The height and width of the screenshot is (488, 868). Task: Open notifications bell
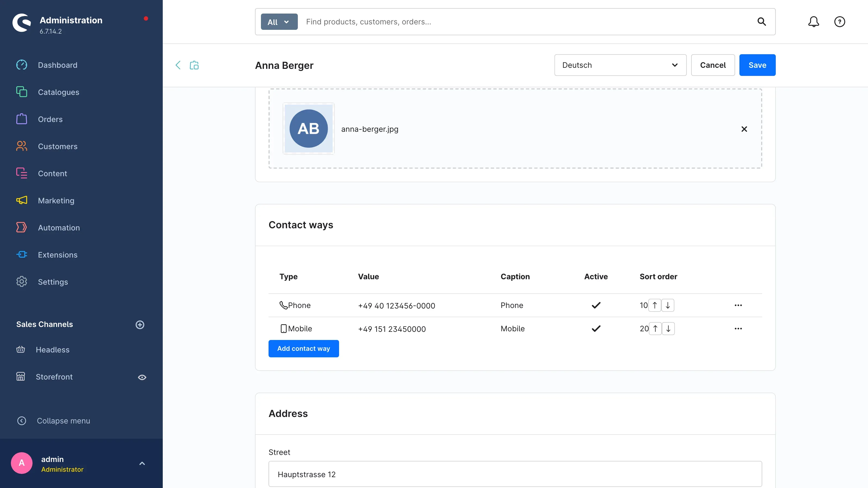point(813,22)
